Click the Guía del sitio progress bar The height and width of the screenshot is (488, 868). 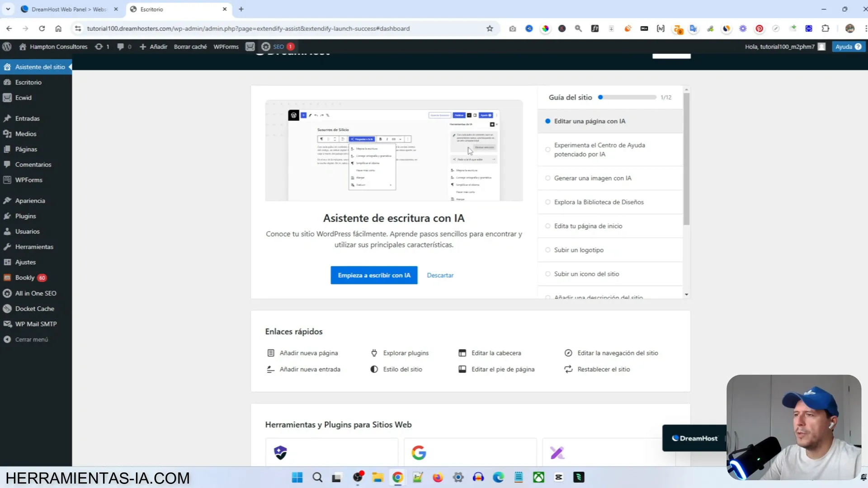[627, 97]
